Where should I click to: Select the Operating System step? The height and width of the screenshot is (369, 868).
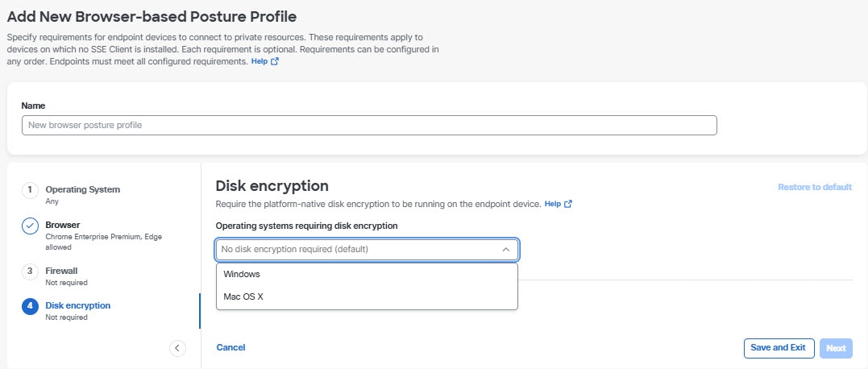(82, 189)
